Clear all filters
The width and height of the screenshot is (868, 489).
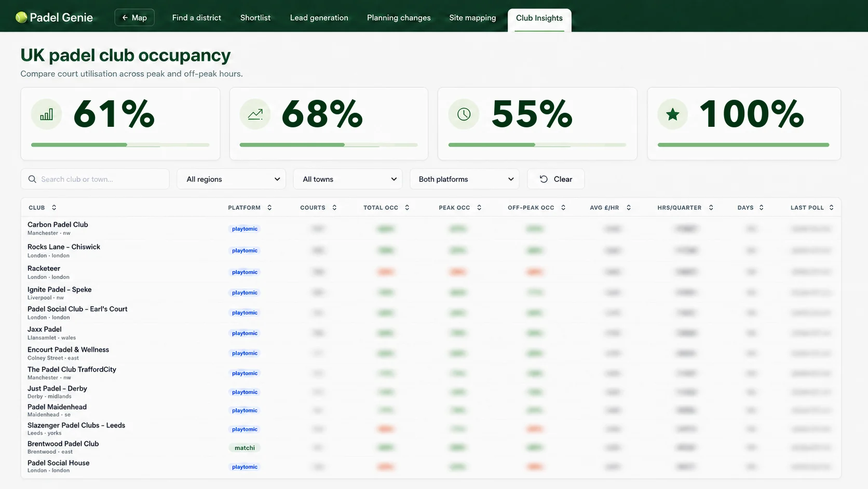point(556,179)
